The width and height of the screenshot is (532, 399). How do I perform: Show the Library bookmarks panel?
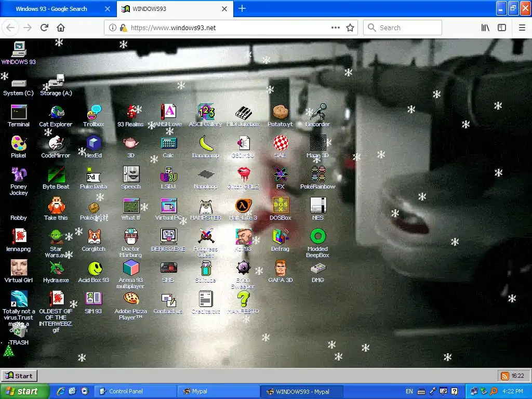(x=485, y=28)
